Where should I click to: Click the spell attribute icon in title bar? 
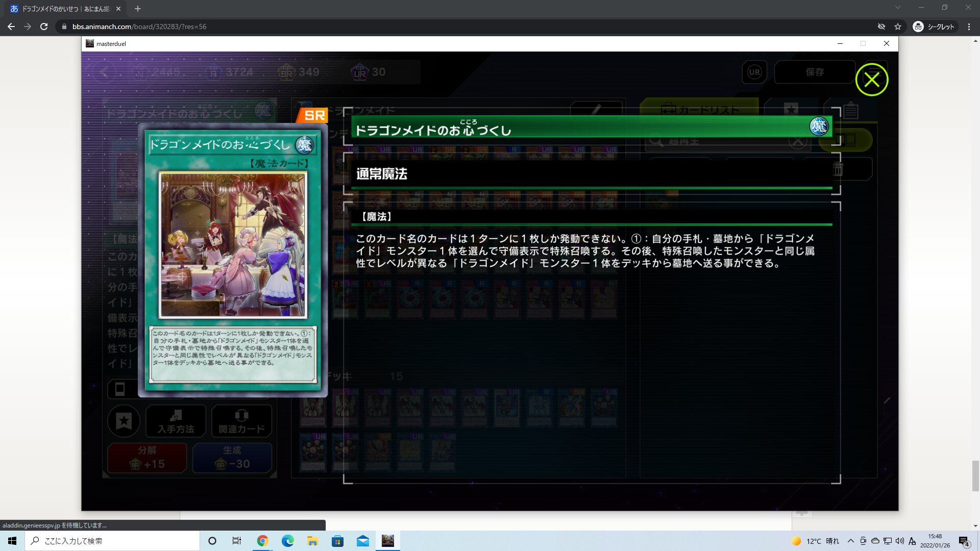coord(819,126)
